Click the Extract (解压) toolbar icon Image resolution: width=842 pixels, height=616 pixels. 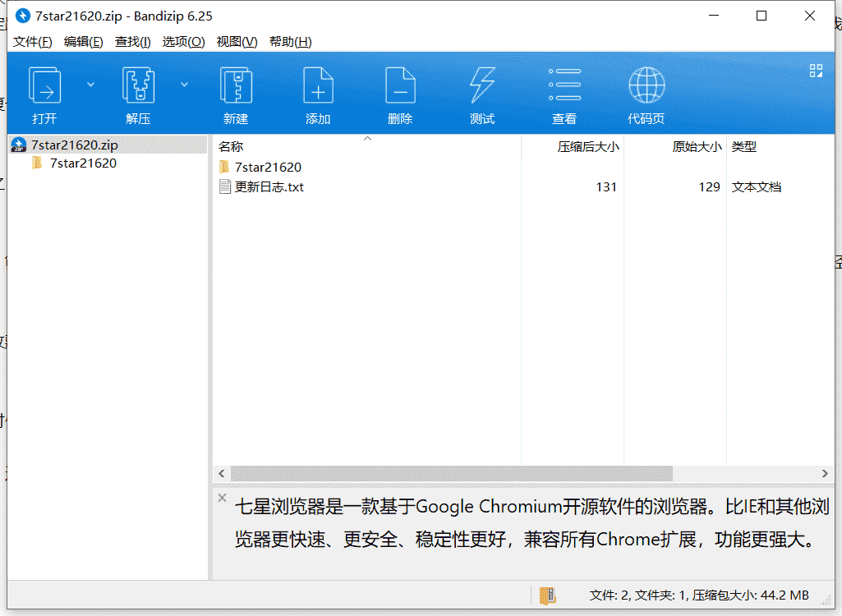[139, 85]
